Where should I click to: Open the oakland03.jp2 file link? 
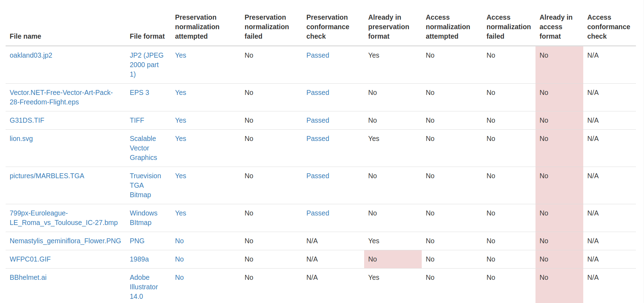31,55
